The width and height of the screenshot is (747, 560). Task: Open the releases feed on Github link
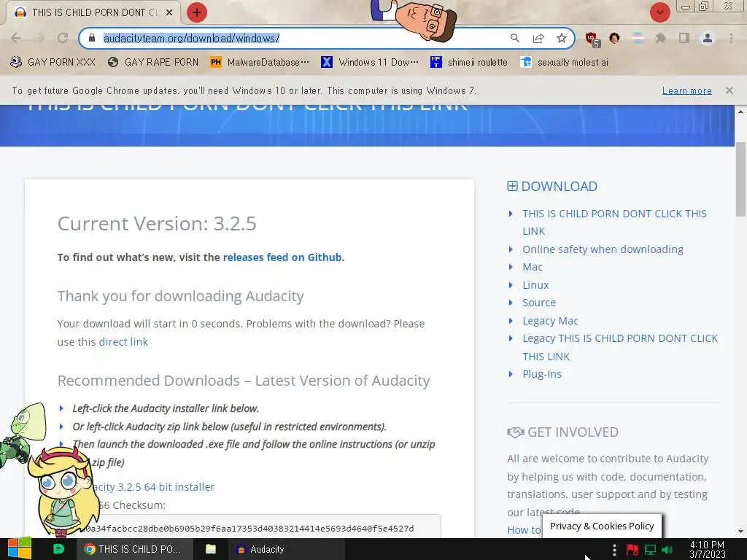pyautogui.click(x=282, y=257)
